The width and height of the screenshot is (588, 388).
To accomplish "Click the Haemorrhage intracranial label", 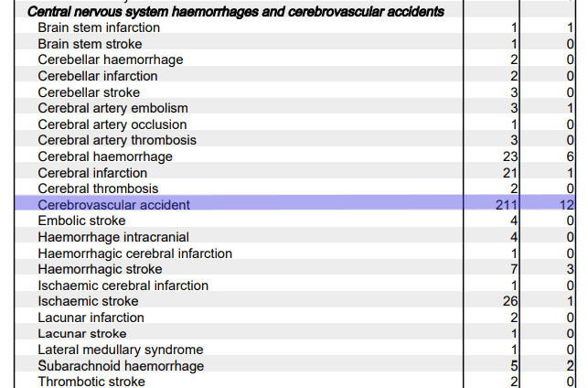I will pos(113,237).
